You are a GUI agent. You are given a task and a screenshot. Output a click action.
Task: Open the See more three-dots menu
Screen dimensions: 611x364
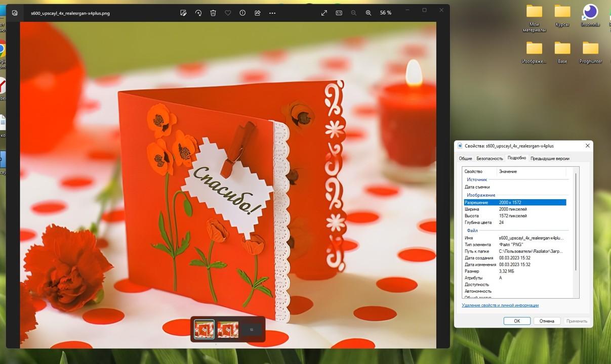pos(272,13)
